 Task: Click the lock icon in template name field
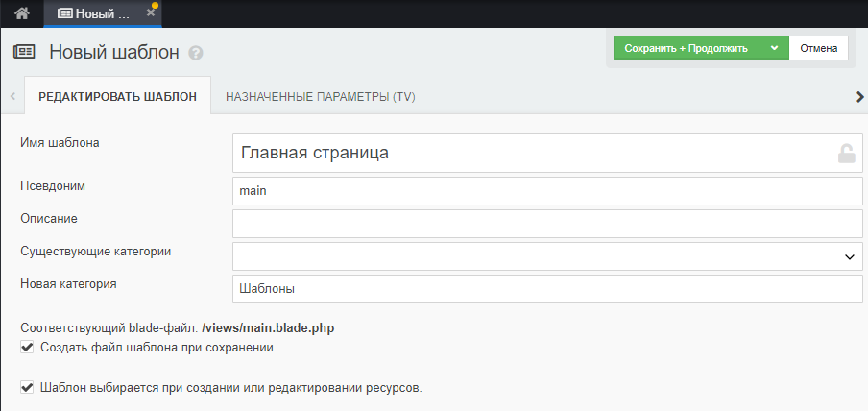click(846, 153)
